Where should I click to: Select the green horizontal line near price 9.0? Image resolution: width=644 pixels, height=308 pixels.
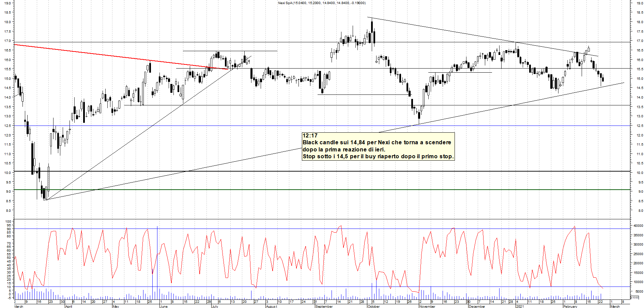click(x=322, y=190)
